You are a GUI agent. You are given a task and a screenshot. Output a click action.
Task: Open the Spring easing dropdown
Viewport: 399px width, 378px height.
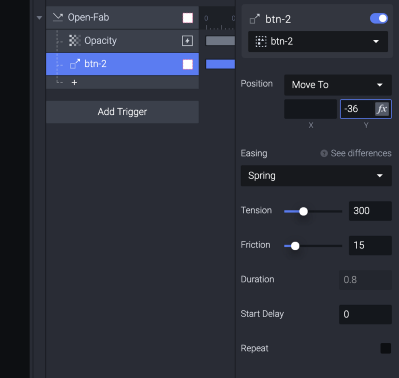click(x=316, y=176)
